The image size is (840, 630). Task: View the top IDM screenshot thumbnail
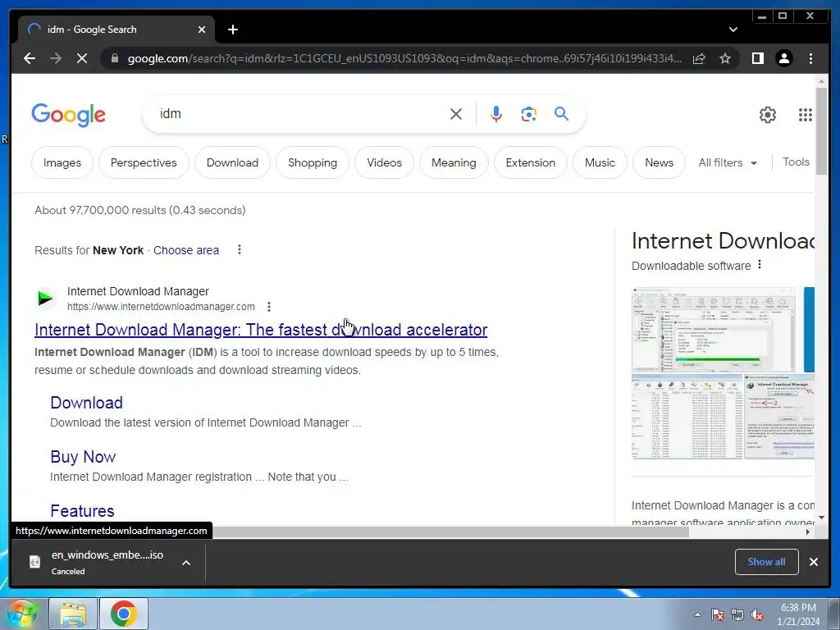click(714, 330)
